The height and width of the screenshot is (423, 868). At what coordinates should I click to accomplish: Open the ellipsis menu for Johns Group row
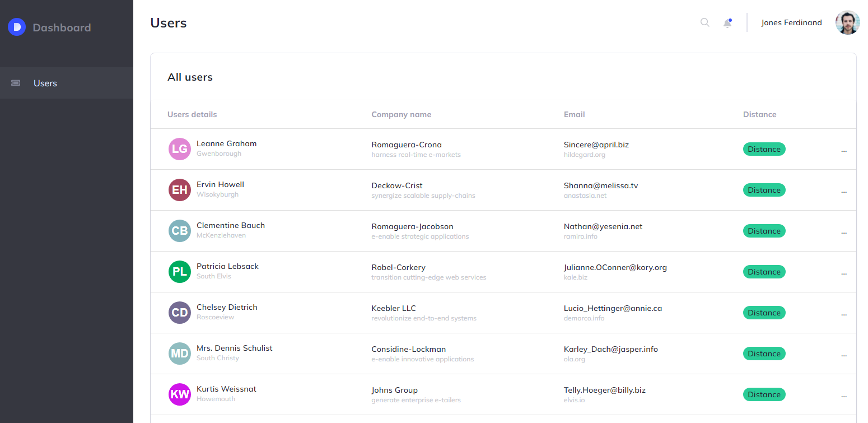(x=844, y=395)
